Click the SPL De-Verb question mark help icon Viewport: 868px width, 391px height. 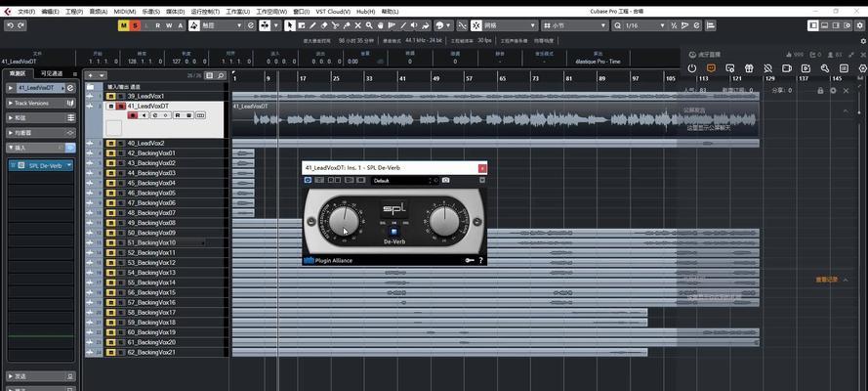[x=480, y=260]
